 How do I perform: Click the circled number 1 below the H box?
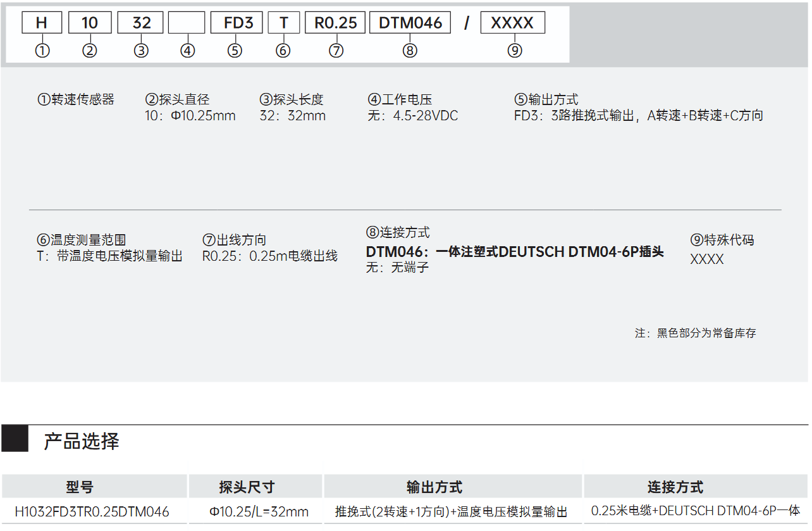pos(42,51)
